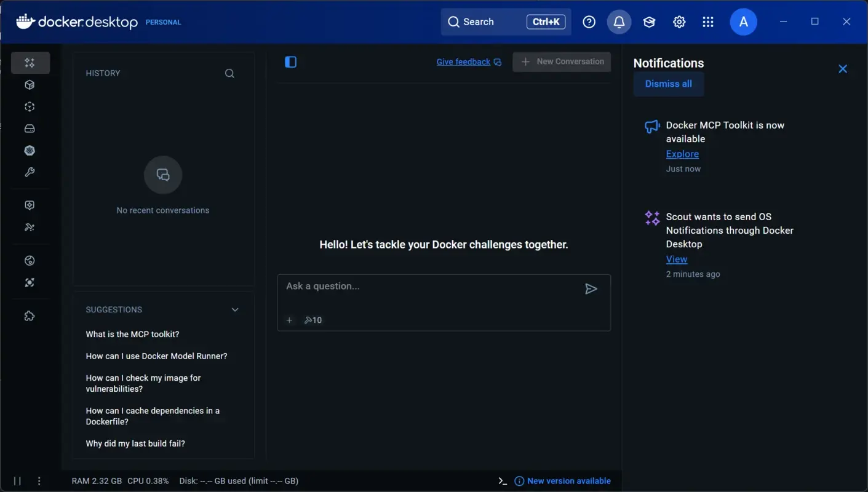Open the Learning Center graduation-cap icon
This screenshot has height=492, width=868.
(649, 22)
